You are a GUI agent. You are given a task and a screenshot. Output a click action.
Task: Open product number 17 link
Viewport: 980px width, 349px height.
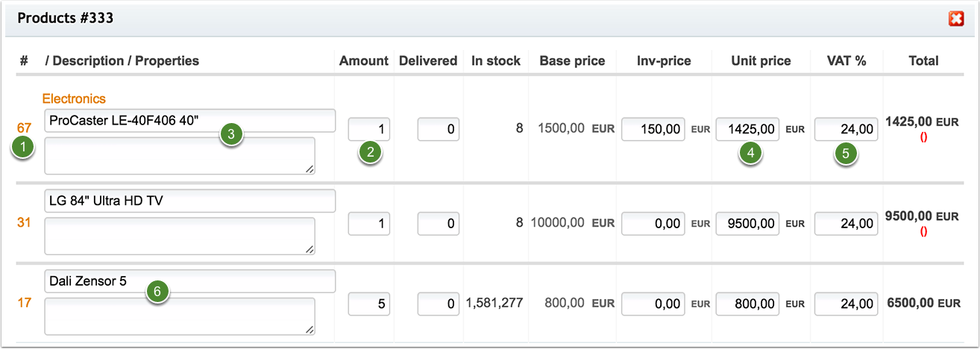[24, 304]
